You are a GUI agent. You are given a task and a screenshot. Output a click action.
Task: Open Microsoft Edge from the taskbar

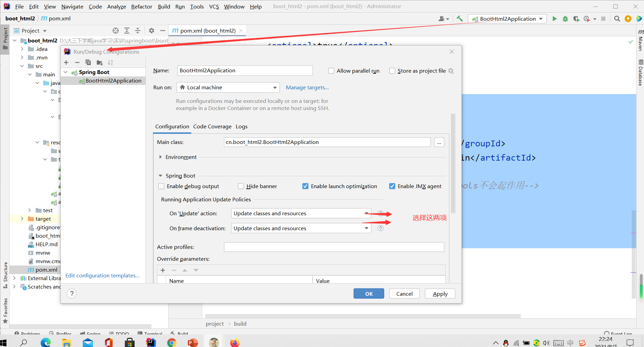tap(46, 342)
